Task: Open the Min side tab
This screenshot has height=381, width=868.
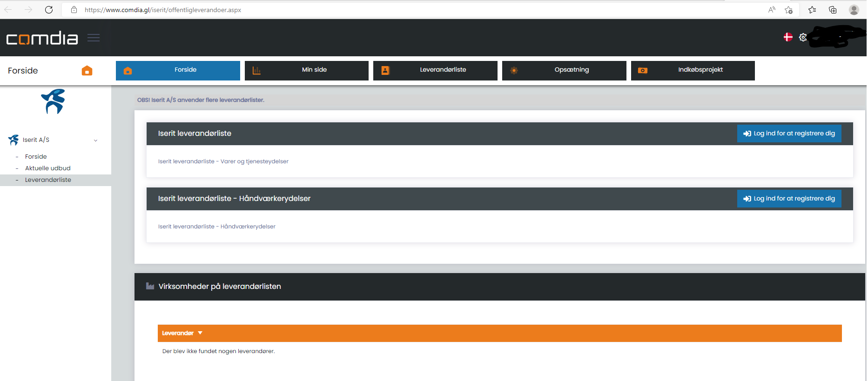Action: click(x=307, y=71)
